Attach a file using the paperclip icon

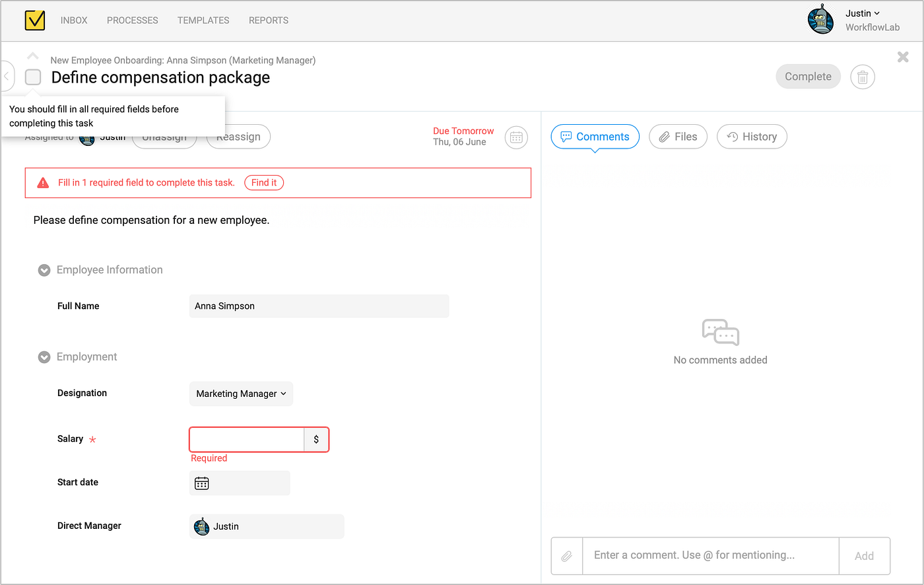(566, 555)
